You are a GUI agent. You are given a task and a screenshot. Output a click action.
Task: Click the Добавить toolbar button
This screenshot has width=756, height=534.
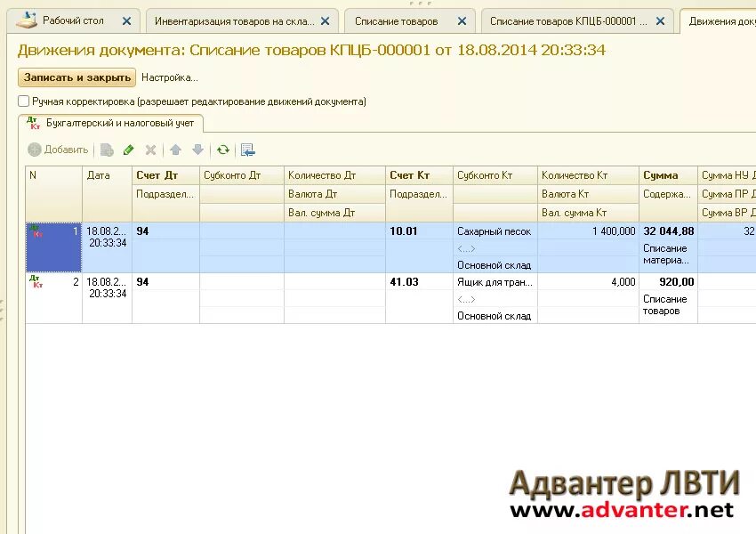click(x=58, y=150)
